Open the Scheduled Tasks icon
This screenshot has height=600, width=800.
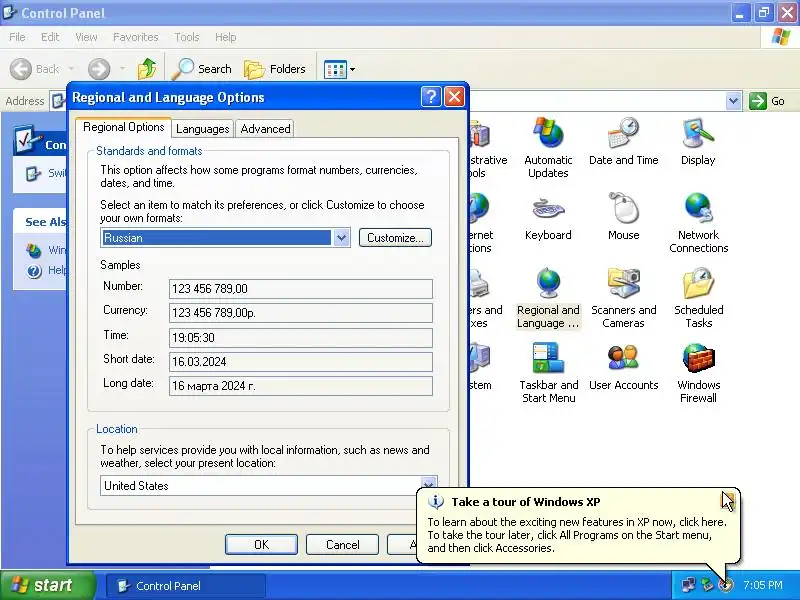pyautogui.click(x=698, y=297)
